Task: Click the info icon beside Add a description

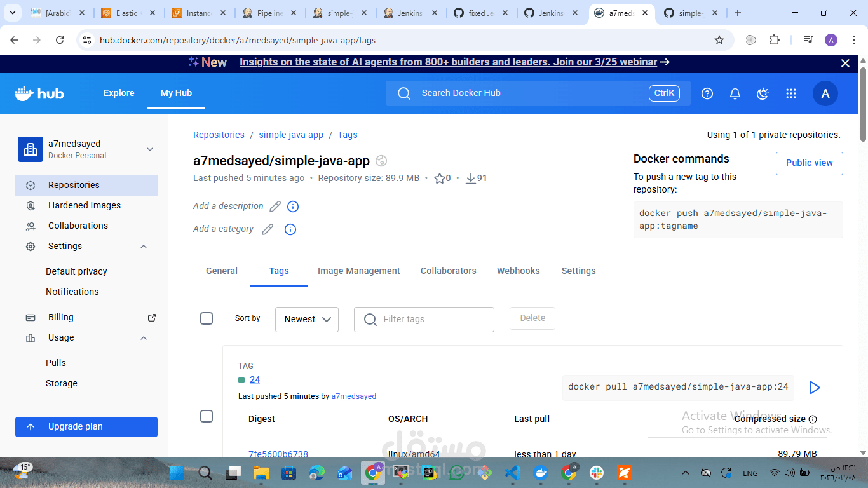Action: pyautogui.click(x=293, y=207)
